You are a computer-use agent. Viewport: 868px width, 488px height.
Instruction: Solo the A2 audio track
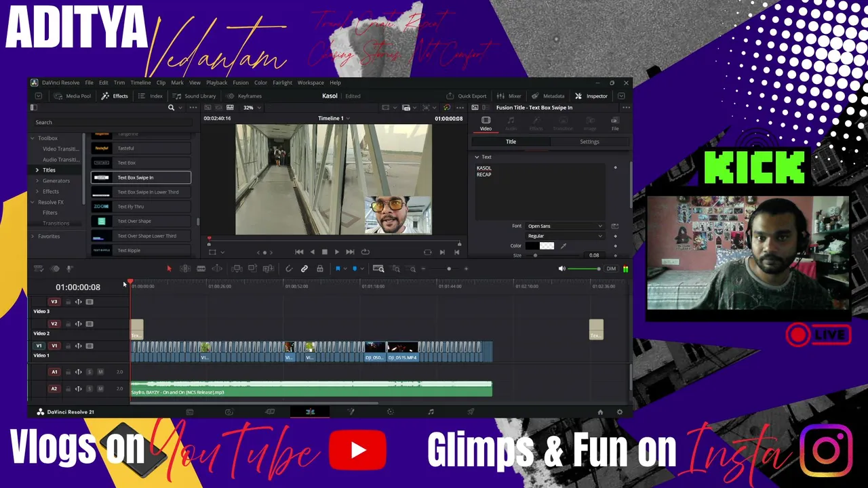tap(89, 389)
